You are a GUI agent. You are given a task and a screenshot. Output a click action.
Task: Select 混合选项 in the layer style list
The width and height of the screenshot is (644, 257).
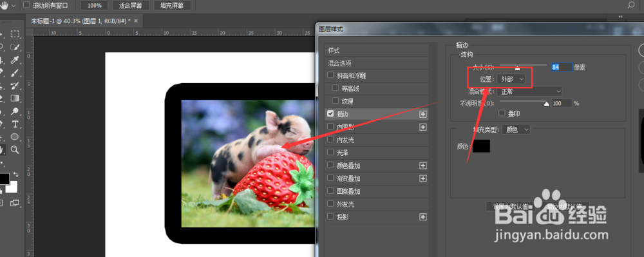click(376, 63)
